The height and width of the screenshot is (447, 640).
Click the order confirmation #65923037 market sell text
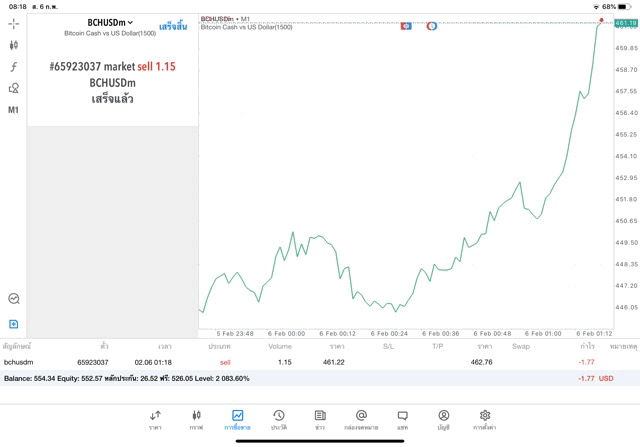112,67
